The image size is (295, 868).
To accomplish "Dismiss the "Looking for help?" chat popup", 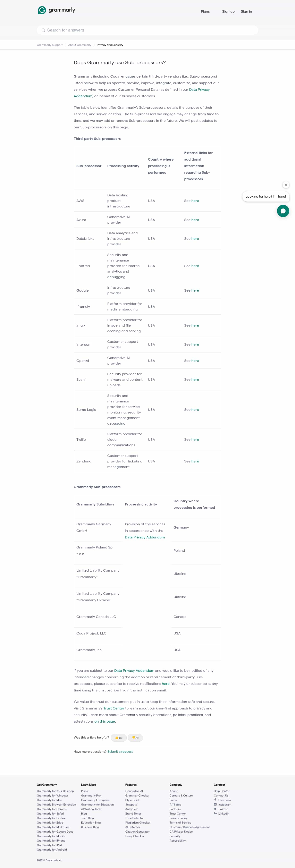I will (x=286, y=185).
